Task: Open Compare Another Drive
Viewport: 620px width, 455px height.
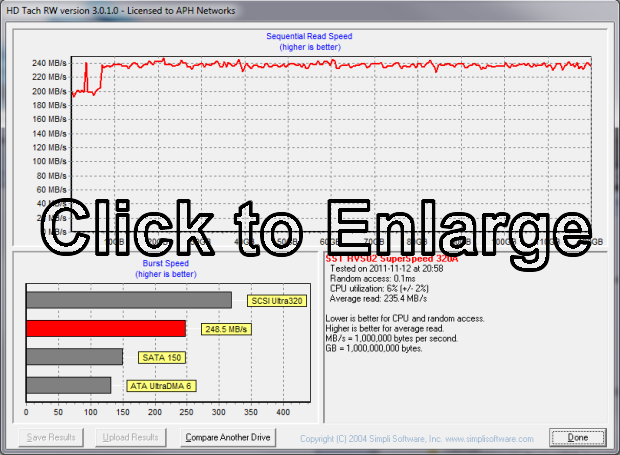Action: point(227,437)
